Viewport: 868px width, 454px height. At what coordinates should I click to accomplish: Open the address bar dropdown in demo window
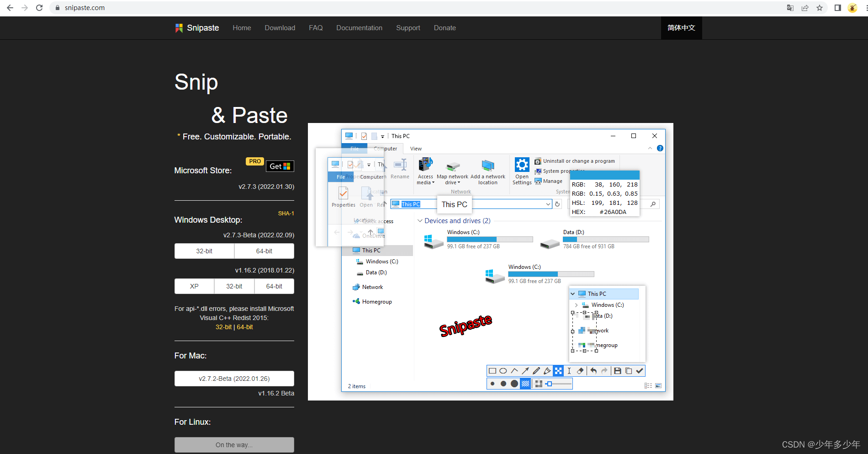548,204
